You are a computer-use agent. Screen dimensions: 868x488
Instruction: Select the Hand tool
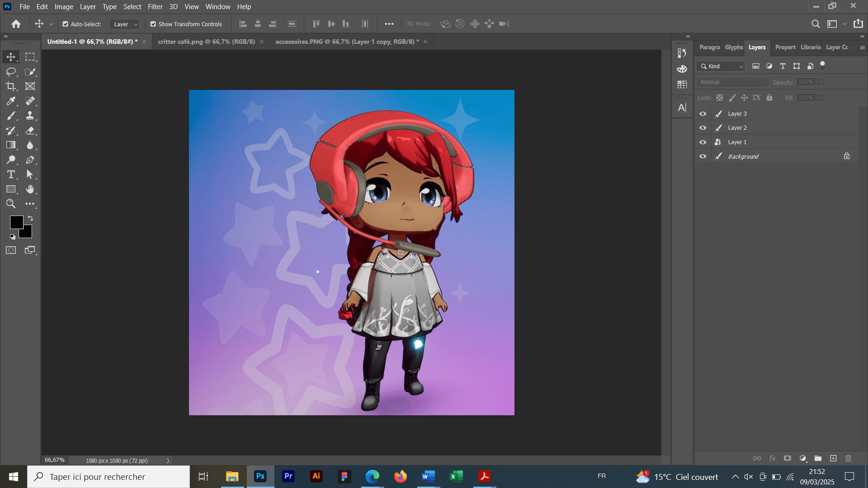(30, 189)
